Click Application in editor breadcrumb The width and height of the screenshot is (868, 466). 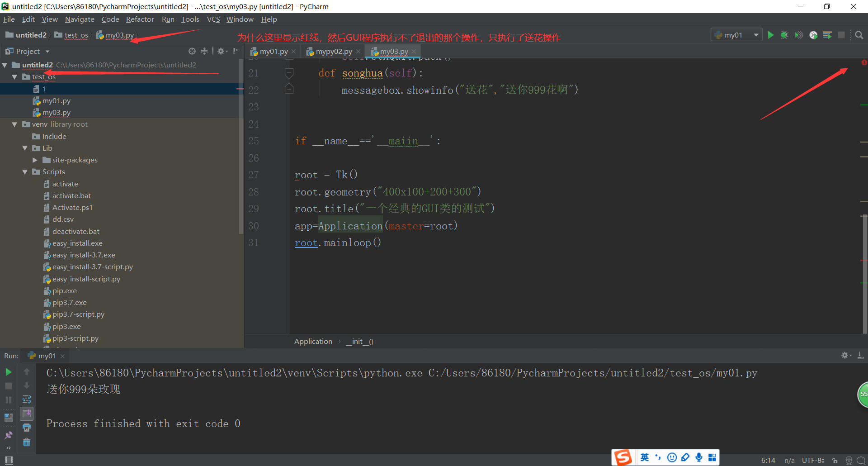point(313,341)
